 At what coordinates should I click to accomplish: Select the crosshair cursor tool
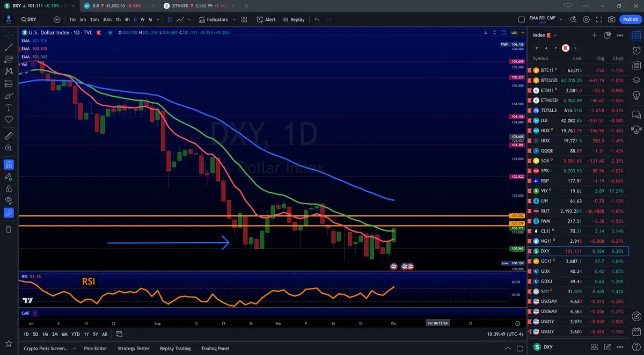click(9, 35)
